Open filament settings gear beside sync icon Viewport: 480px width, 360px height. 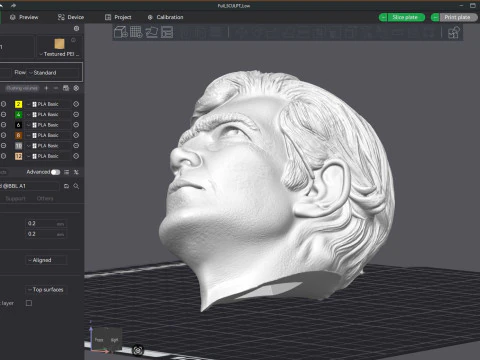(76, 88)
